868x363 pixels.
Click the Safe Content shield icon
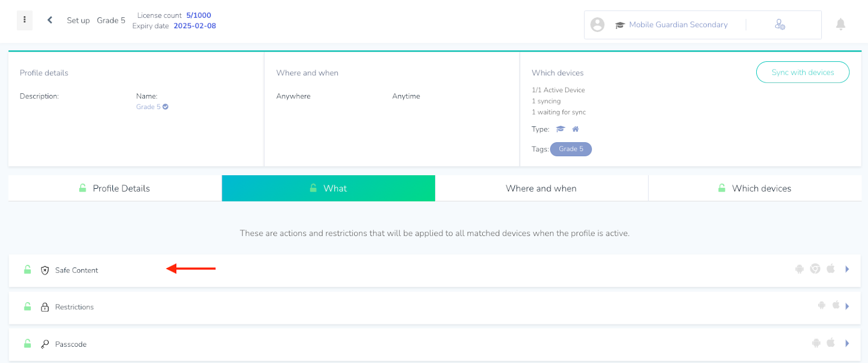click(45, 270)
